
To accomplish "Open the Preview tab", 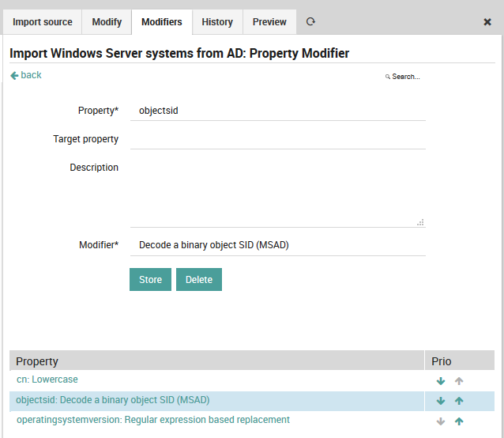I will pos(269,22).
